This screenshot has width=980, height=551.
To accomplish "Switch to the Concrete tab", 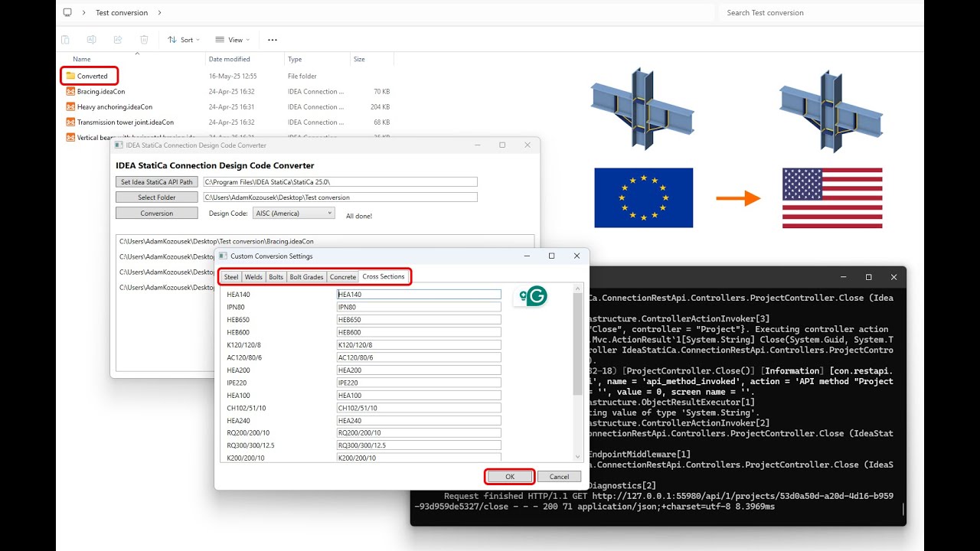I will 343,277.
